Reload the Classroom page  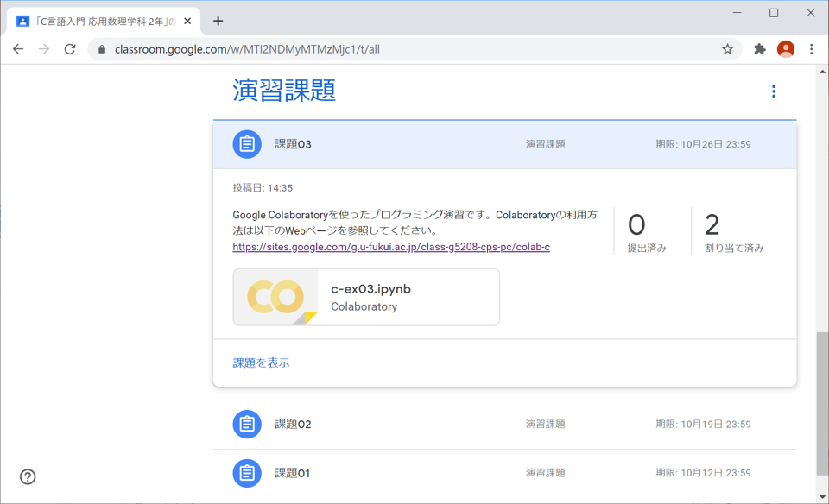tap(70, 49)
